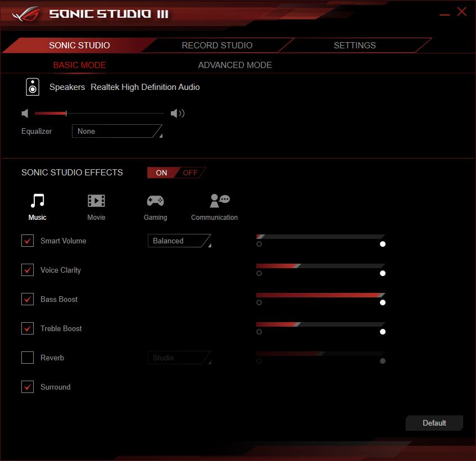The height and width of the screenshot is (461, 476).
Task: Enable the Reverb checkbox
Action: [28, 358]
